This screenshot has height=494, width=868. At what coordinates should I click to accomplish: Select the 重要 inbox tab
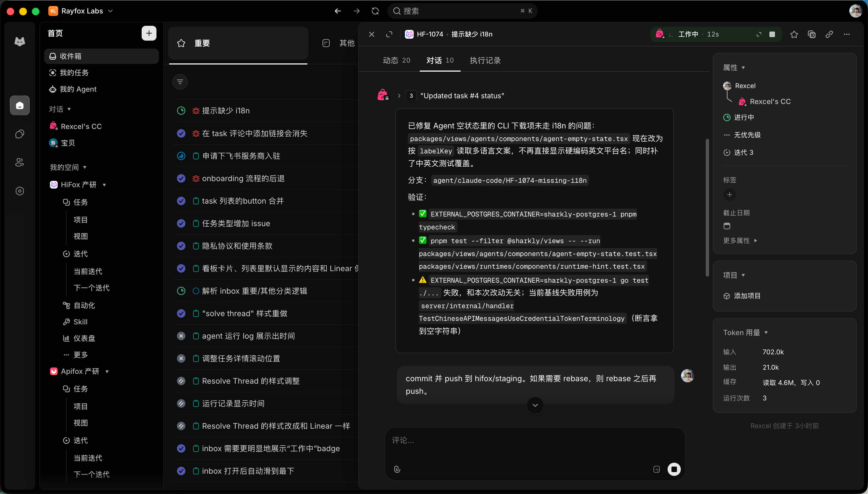[238, 43]
